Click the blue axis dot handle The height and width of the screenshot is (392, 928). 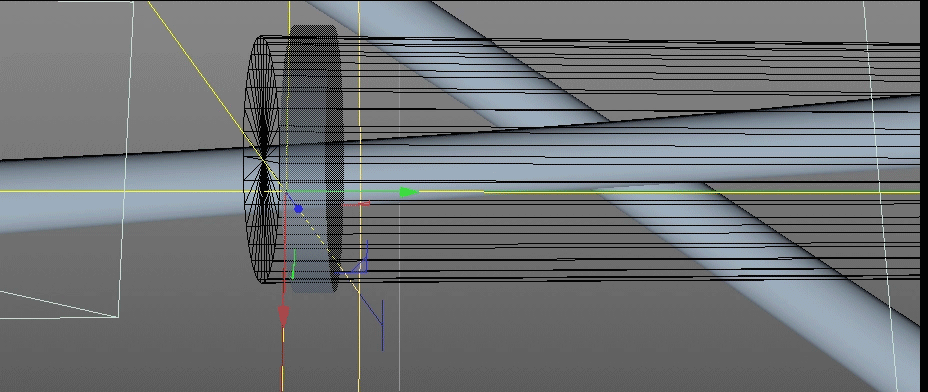298,209
